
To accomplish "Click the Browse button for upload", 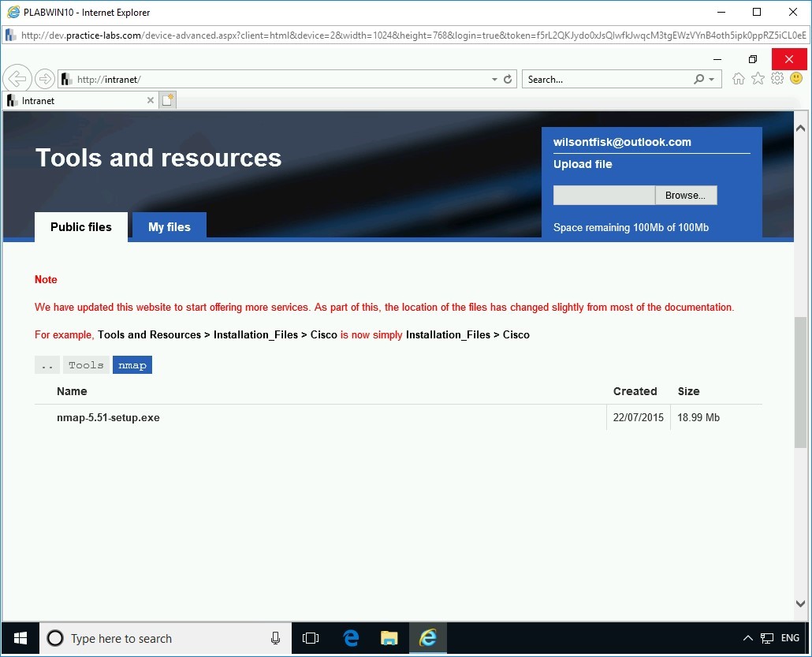I will coord(685,195).
